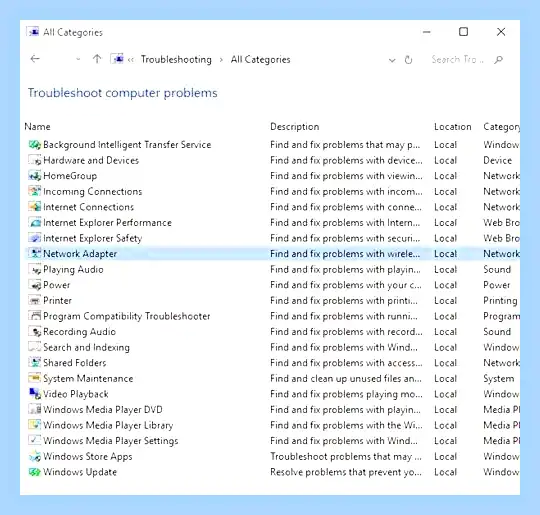Open Incoming Connections troubleshooter
Viewport: 540px width, 515px height.
[x=93, y=192]
